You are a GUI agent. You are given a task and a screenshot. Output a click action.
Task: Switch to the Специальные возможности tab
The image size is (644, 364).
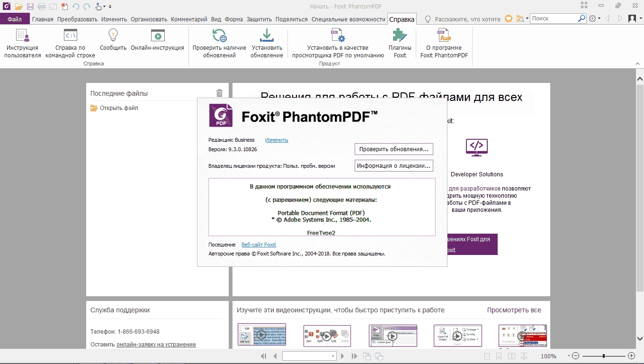(349, 19)
